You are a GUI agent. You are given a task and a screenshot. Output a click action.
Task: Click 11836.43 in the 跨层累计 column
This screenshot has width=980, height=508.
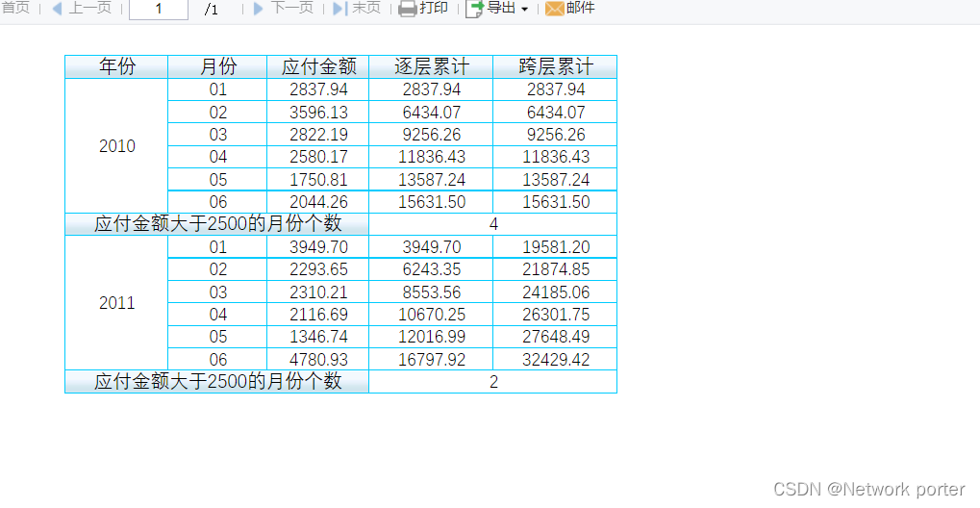[x=555, y=157]
